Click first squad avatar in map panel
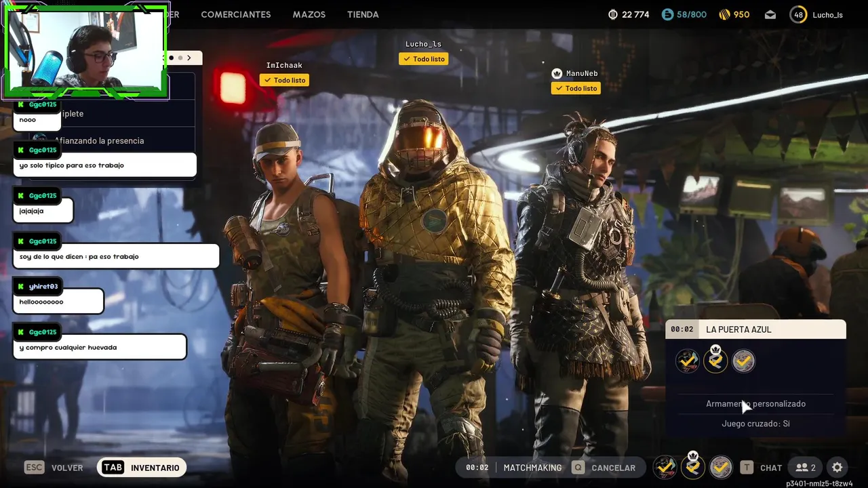Screen dimensions: 868x488 coord(688,361)
